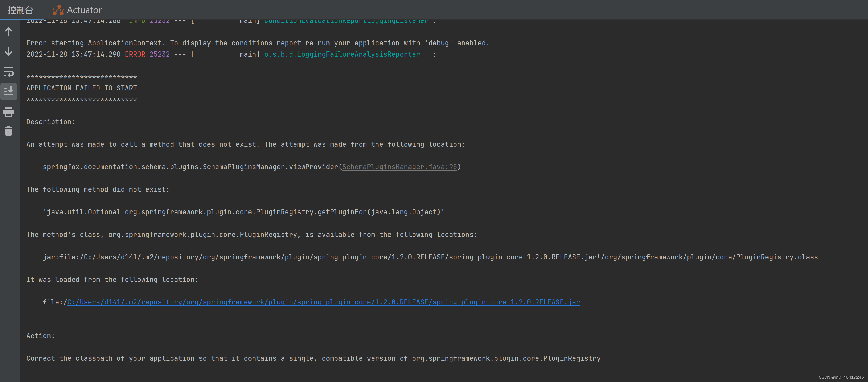Screen dimensions: 868x382
Task: Jump down the stack trace
Action: coord(8,51)
